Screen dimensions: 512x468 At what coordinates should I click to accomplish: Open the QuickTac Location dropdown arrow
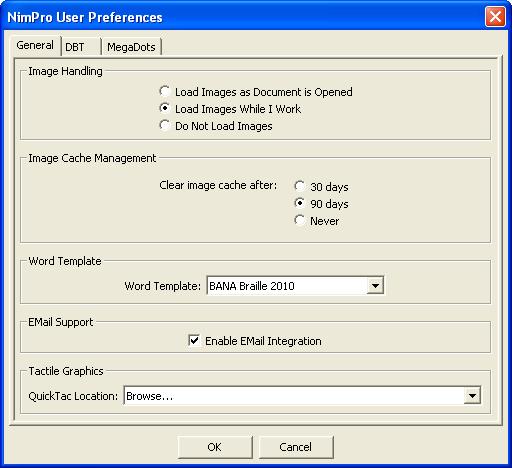[472, 396]
